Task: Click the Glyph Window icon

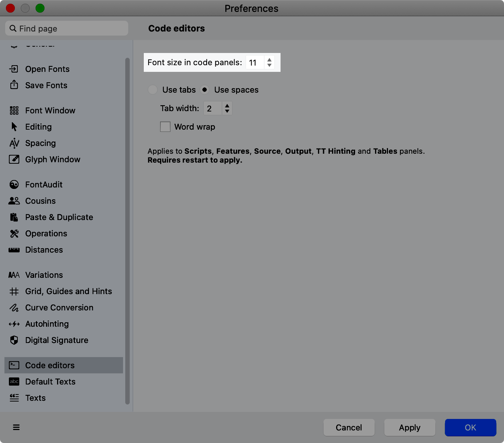Action: 14,159
